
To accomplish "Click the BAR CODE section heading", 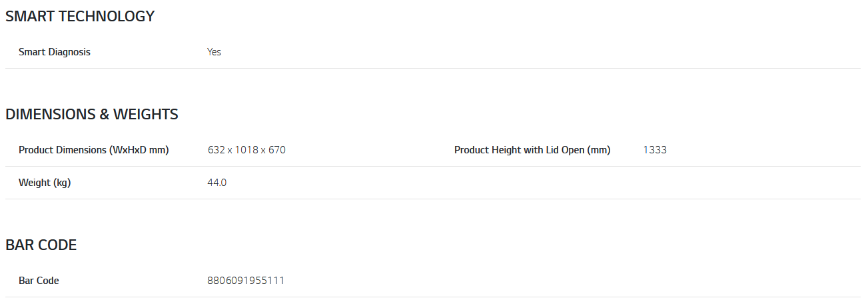I will 41,245.
